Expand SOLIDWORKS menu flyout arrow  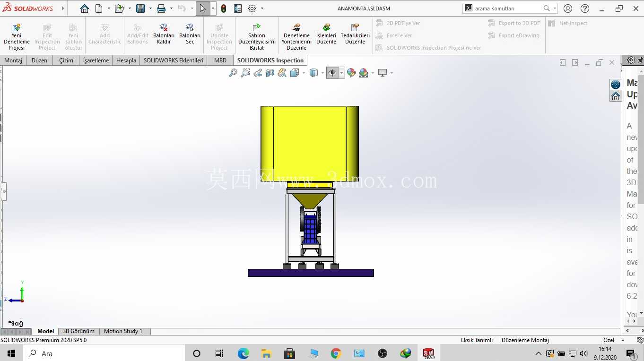click(63, 9)
